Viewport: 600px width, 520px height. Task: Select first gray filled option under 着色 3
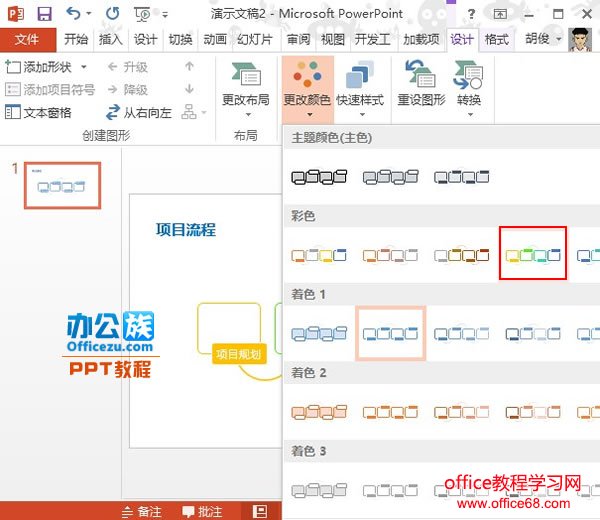319,490
